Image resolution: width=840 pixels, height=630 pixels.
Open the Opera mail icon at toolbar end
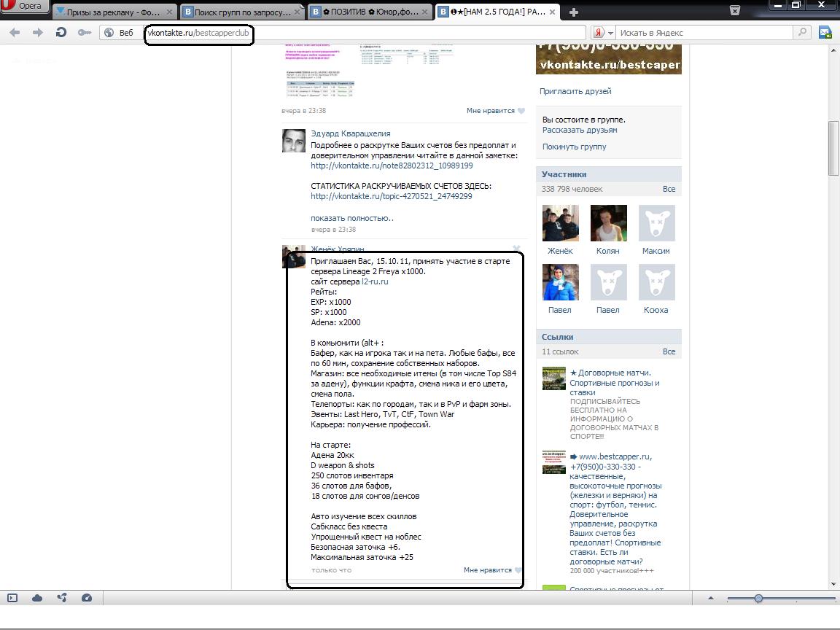point(825,33)
